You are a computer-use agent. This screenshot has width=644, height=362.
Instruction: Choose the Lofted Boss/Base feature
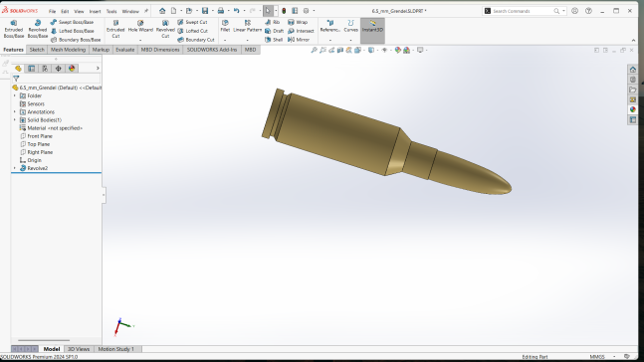(73, 31)
